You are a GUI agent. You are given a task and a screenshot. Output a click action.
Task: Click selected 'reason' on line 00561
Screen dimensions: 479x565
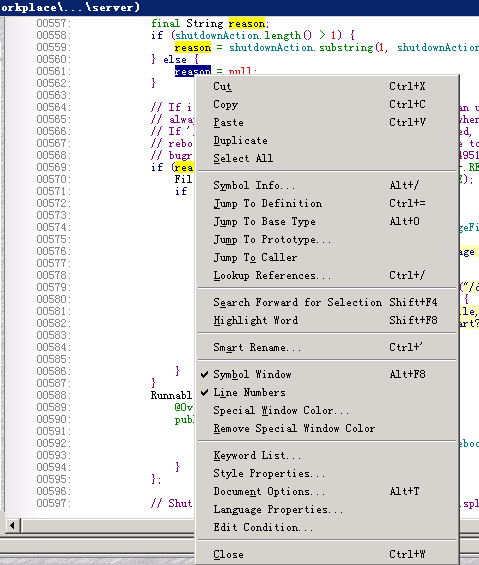(x=193, y=71)
